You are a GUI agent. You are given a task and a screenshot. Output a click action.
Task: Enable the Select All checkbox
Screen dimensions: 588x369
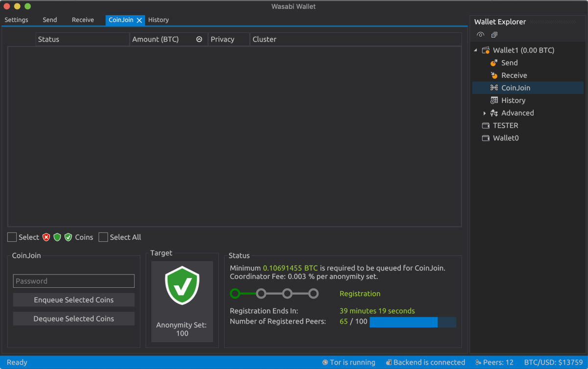103,237
